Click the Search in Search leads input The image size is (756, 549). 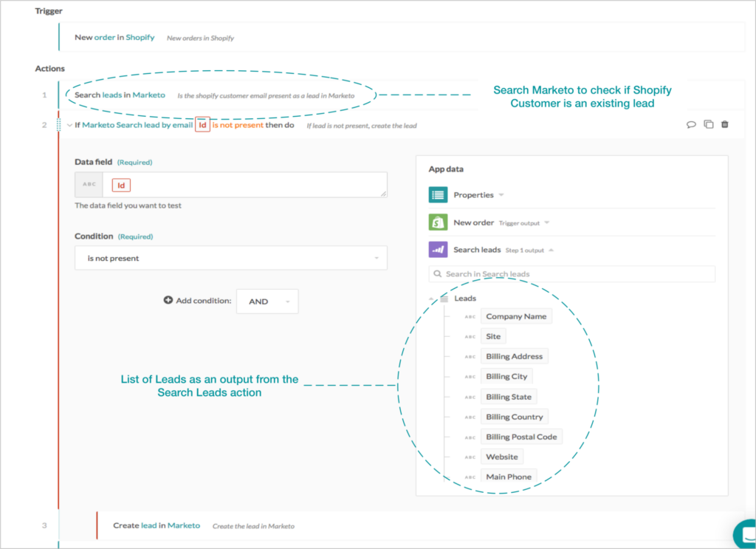click(572, 274)
